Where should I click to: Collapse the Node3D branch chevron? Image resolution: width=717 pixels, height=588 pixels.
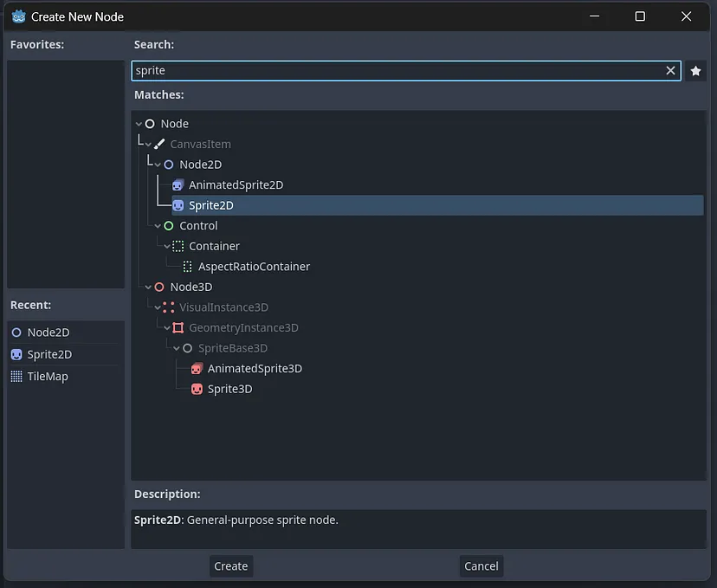148,288
